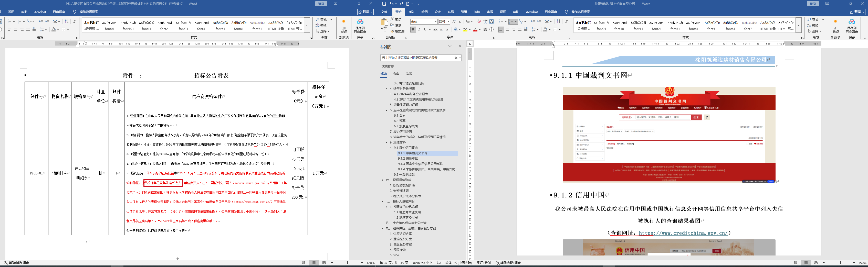This screenshot has width=868, height=267.
Task: Go to heading 9.1.2 信用中国 in navigation
Action: click(x=408, y=158)
